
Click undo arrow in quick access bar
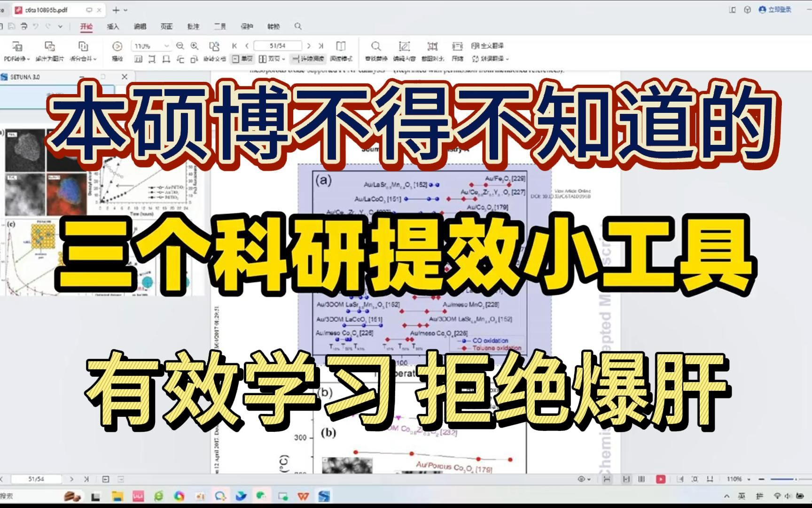tap(36, 26)
